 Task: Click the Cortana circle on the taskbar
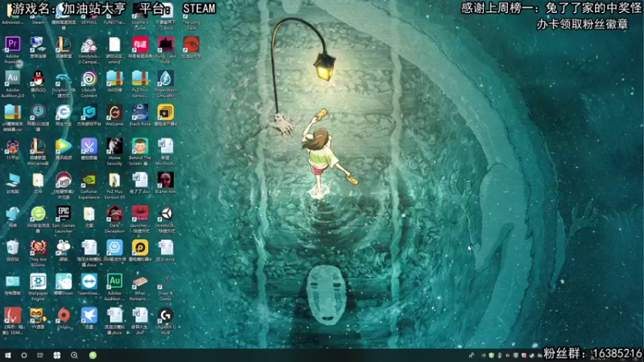pos(24,356)
